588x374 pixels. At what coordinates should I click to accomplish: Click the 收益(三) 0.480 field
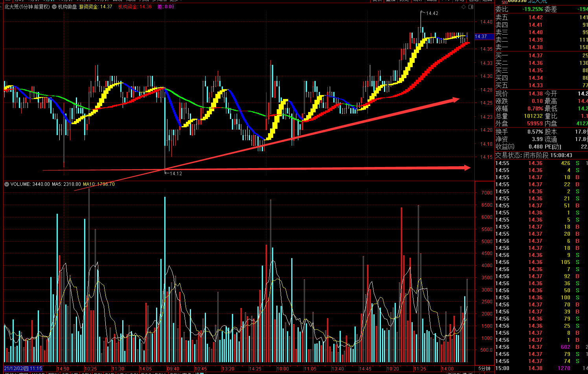click(x=519, y=147)
